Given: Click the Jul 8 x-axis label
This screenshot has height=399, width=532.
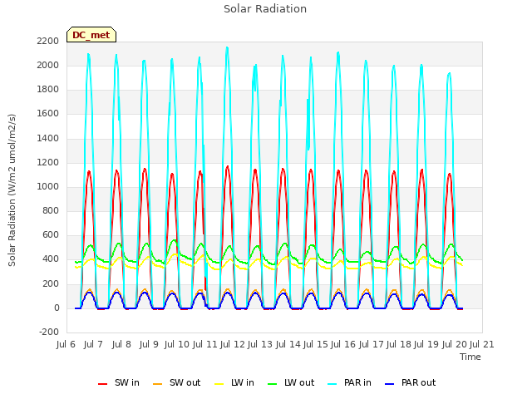Looking at the screenshot, I should coord(121,344).
